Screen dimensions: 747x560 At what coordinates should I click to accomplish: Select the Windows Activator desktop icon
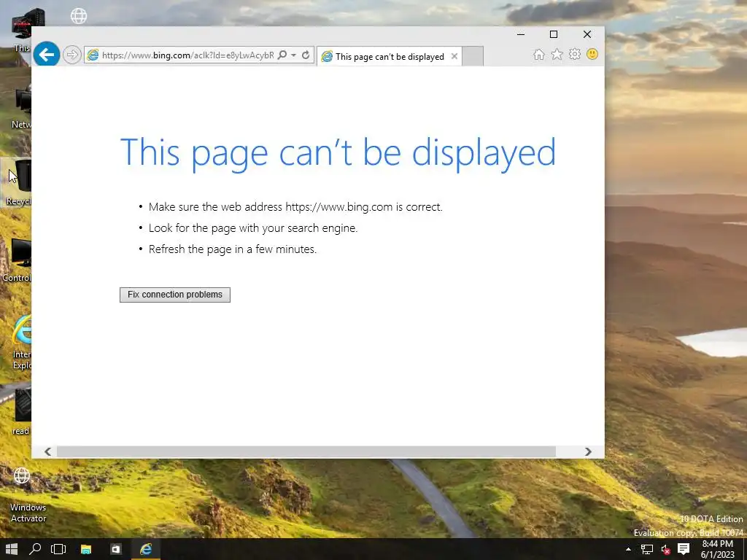coord(28,495)
